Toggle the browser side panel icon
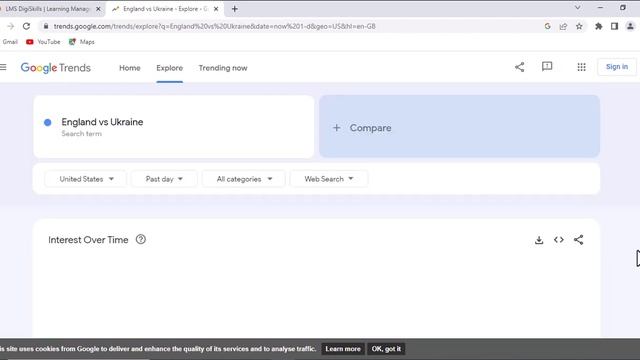640x360 pixels. coord(614,26)
